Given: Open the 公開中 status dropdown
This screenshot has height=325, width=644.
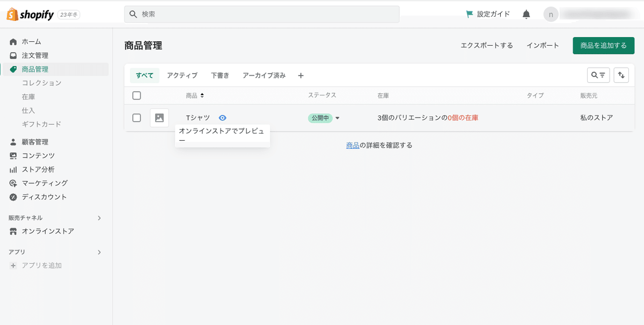Looking at the screenshot, I should point(324,118).
